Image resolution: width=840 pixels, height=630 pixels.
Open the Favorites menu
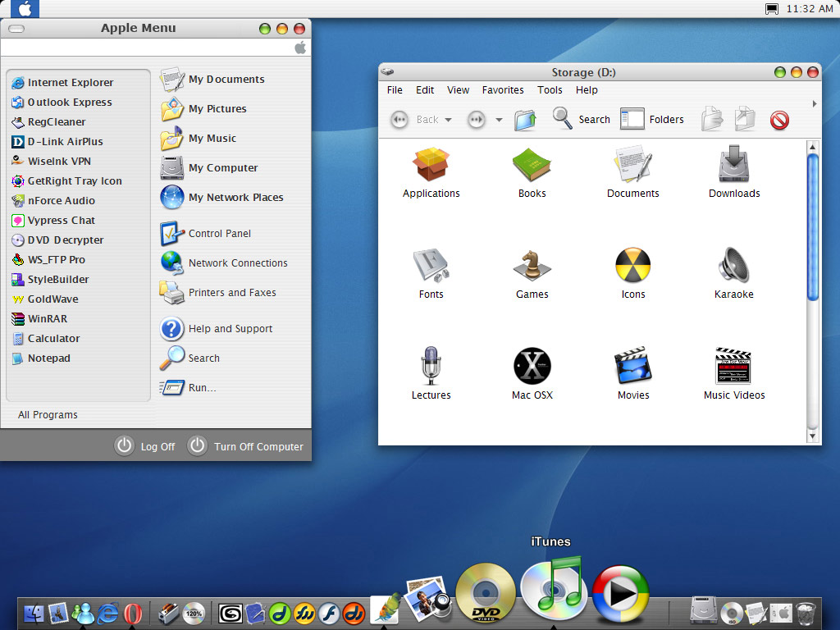pyautogui.click(x=503, y=90)
